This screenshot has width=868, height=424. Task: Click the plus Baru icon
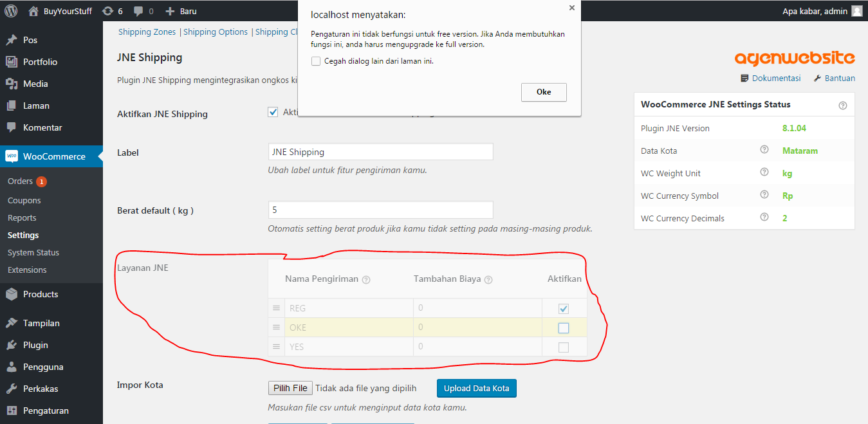pyautogui.click(x=169, y=11)
